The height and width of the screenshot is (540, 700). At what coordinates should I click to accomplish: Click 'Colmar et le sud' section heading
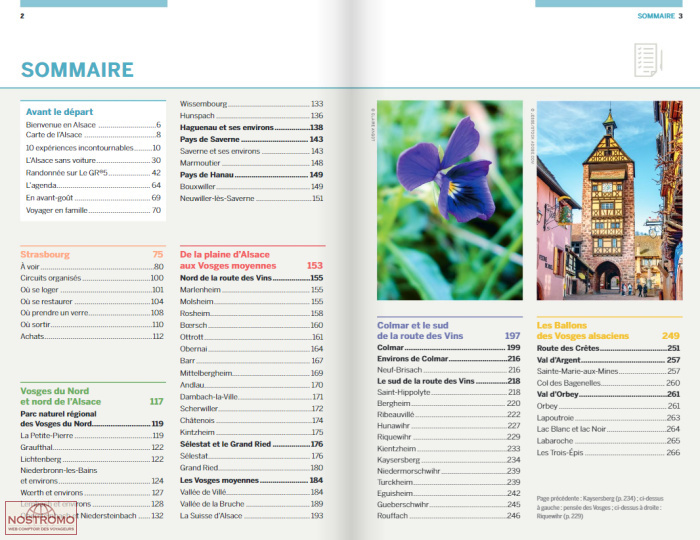449,331
